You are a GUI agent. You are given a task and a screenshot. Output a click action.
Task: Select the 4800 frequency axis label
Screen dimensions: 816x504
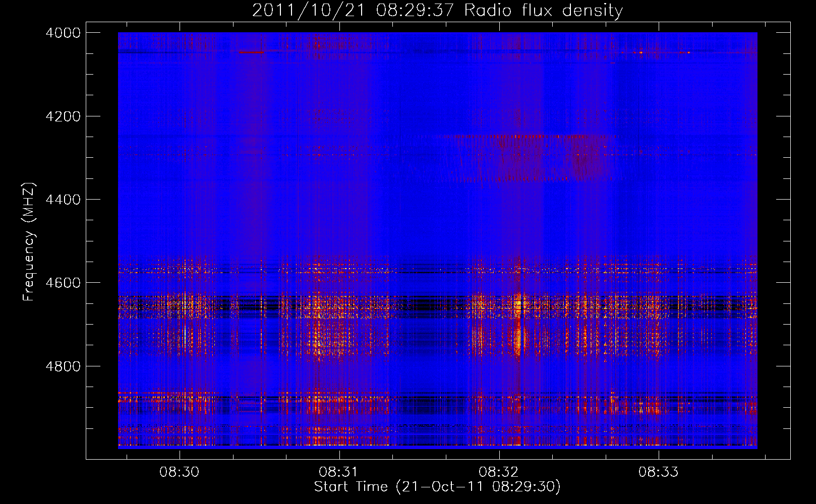tap(63, 366)
